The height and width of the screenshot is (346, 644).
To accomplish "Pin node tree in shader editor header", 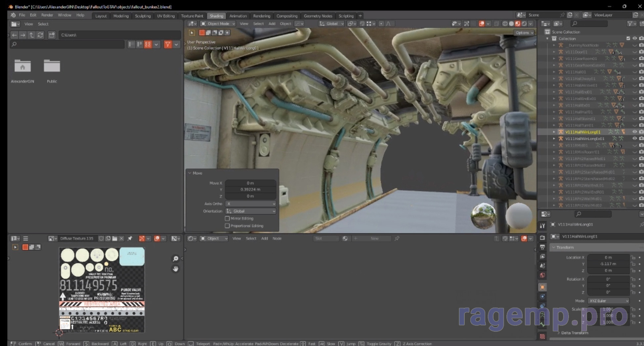I will coord(397,238).
